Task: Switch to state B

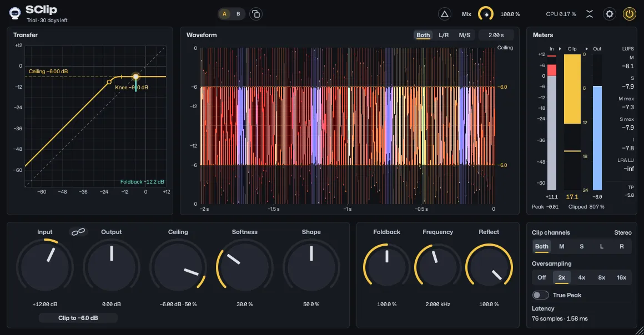Action: pos(238,14)
